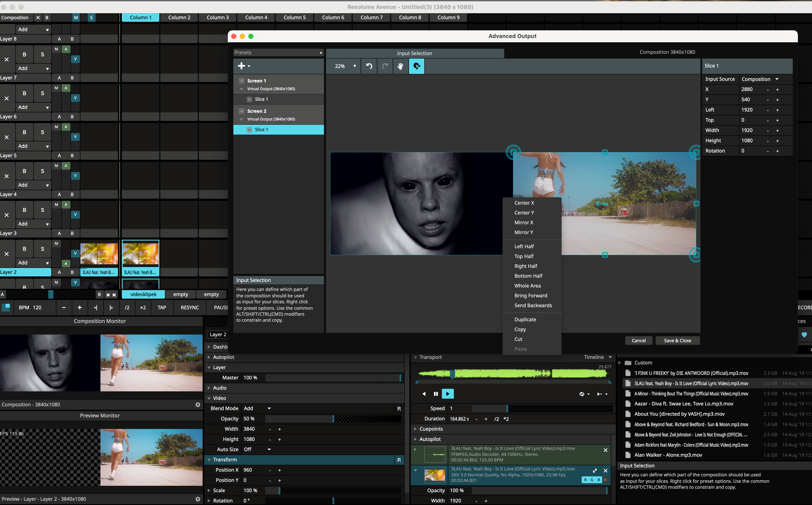Click the plus add screen button
This screenshot has height=505, width=812.
(x=242, y=66)
